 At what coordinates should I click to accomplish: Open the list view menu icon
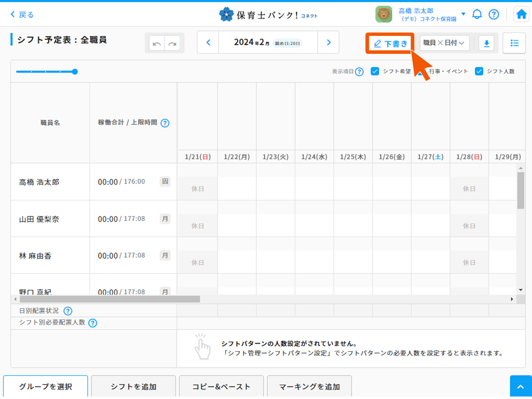click(514, 43)
